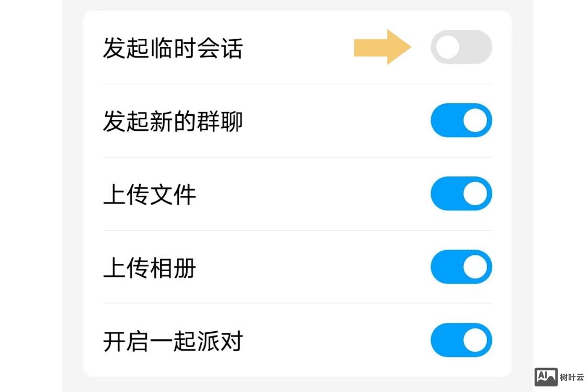Select the 上传文件 text label

149,194
